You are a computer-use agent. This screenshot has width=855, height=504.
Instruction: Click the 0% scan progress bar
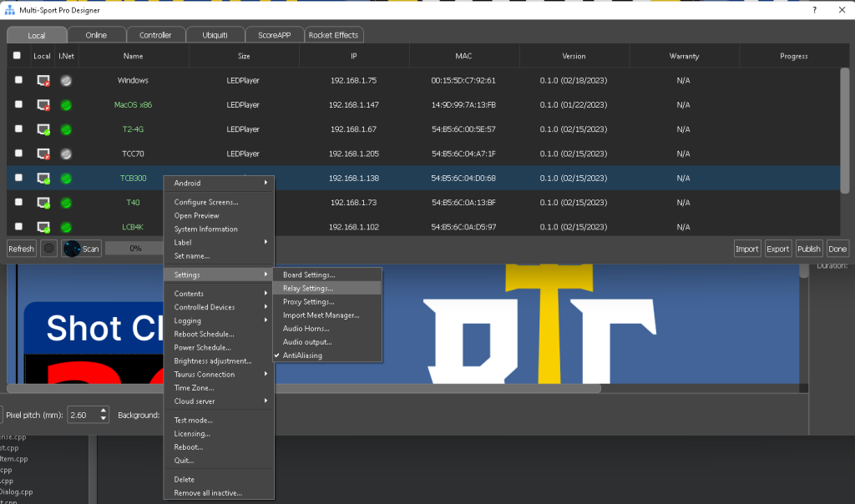[134, 249]
